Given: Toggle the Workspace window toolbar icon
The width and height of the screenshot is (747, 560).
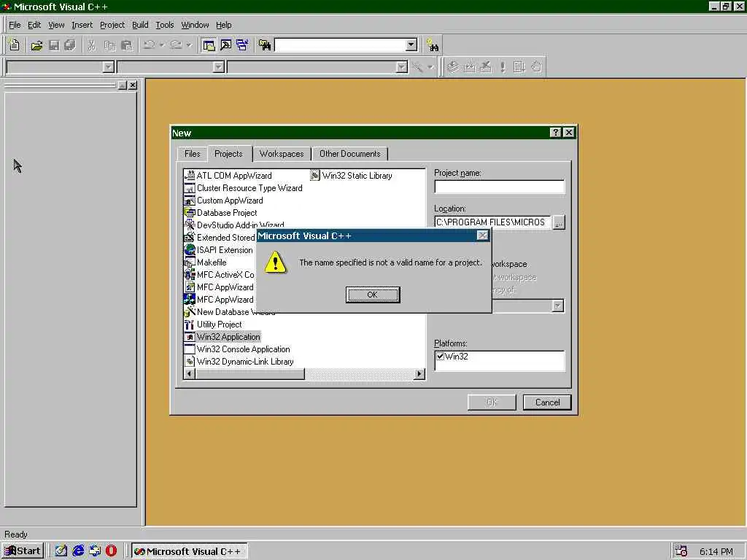Looking at the screenshot, I should 209,45.
